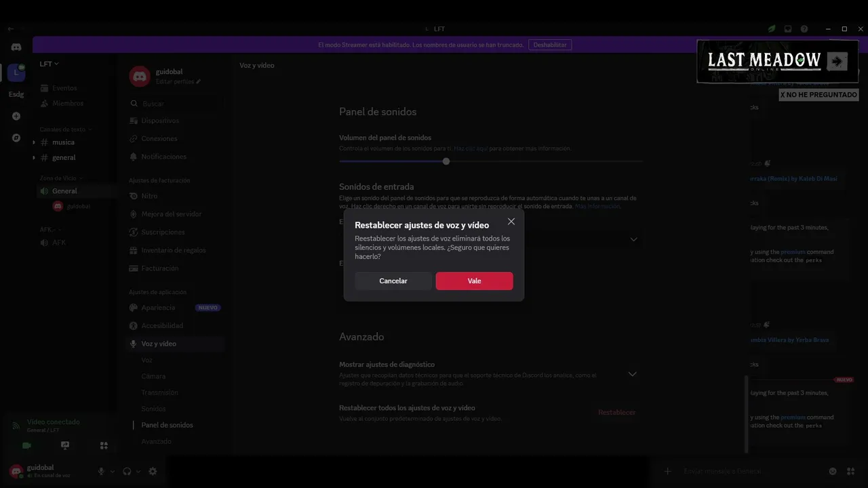
Task: Select the Esdg server in sidebar
Action: (x=16, y=94)
